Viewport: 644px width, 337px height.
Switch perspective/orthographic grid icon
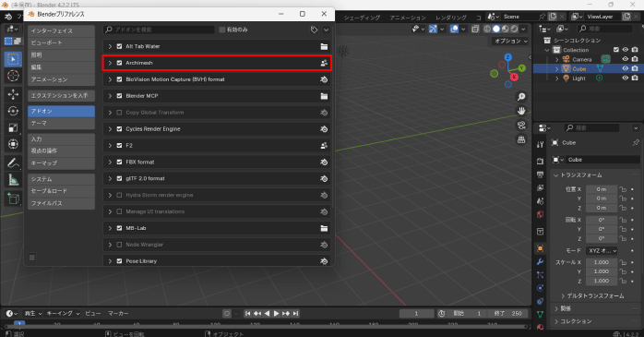point(521,139)
